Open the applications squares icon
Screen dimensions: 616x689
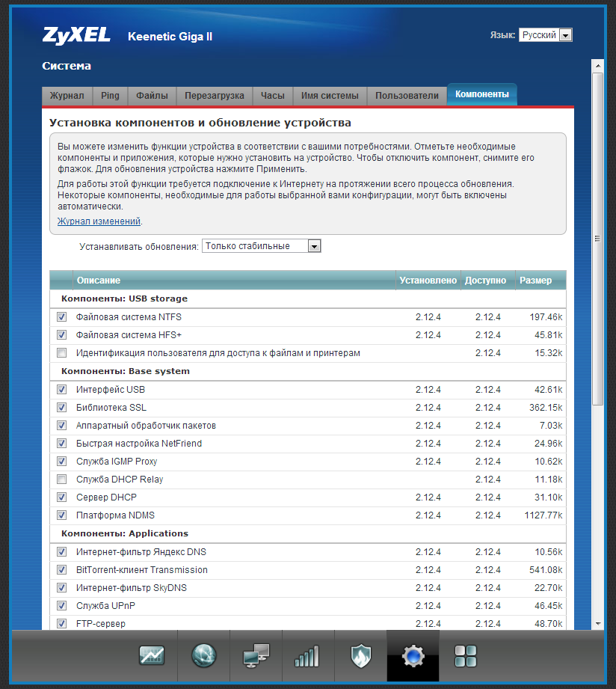(466, 655)
